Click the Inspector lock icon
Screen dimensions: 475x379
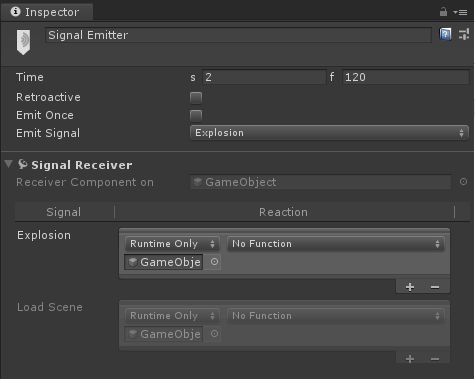(x=443, y=12)
